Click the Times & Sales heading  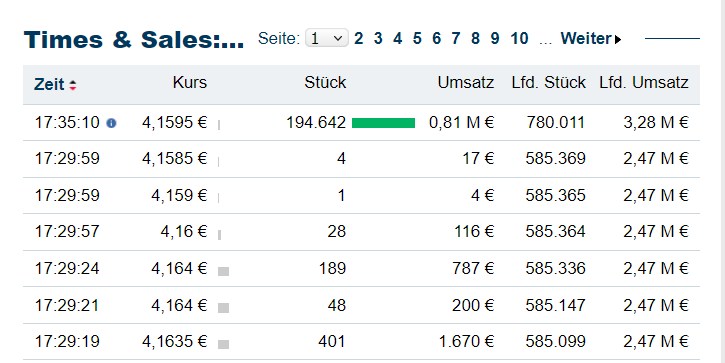coord(134,40)
